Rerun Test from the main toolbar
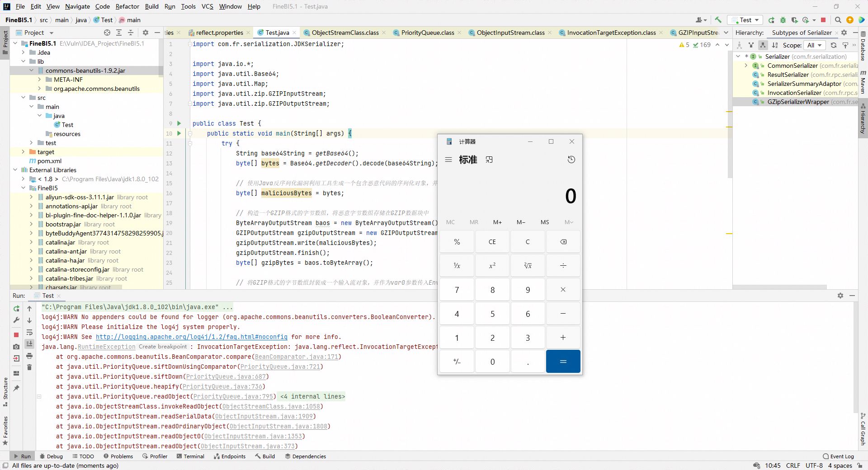This screenshot has height=470, width=868. point(771,20)
